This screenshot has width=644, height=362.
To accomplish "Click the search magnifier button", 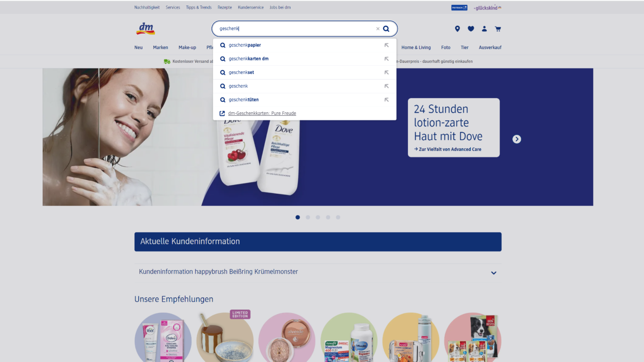I will coord(386,29).
